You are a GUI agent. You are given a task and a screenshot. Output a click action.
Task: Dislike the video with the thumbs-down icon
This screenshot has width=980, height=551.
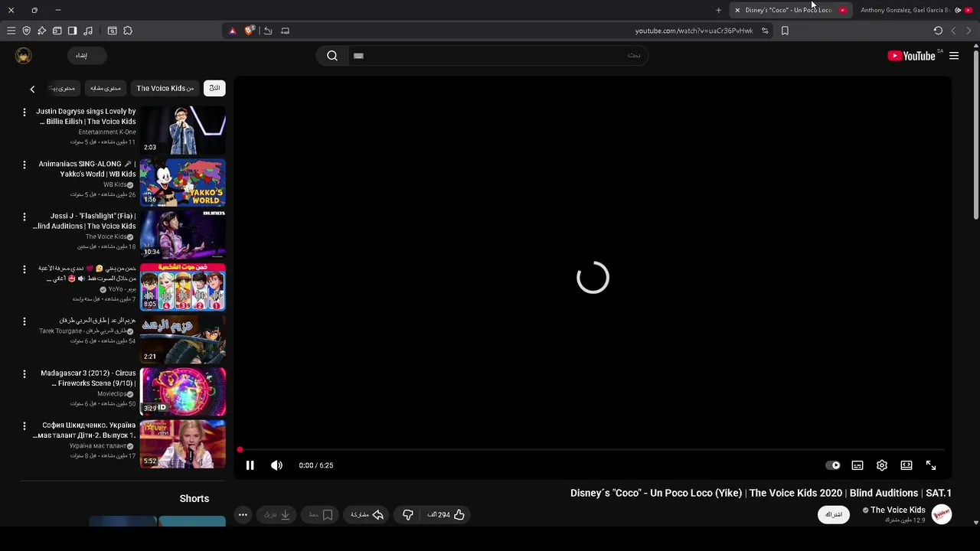(x=408, y=515)
